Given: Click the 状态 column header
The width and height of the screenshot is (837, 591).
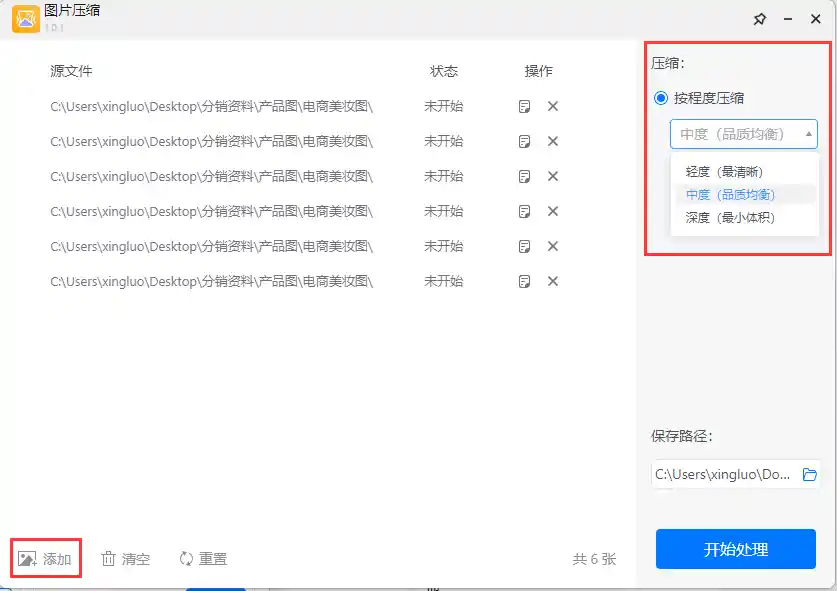Looking at the screenshot, I should [444, 71].
